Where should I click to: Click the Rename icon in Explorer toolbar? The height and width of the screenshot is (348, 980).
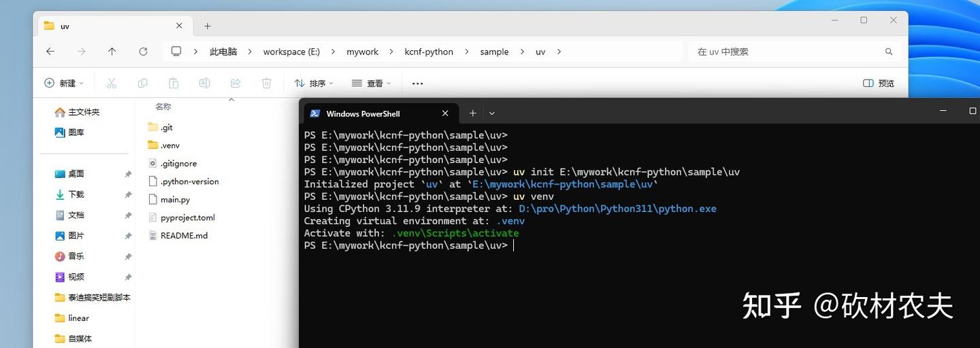point(204,83)
